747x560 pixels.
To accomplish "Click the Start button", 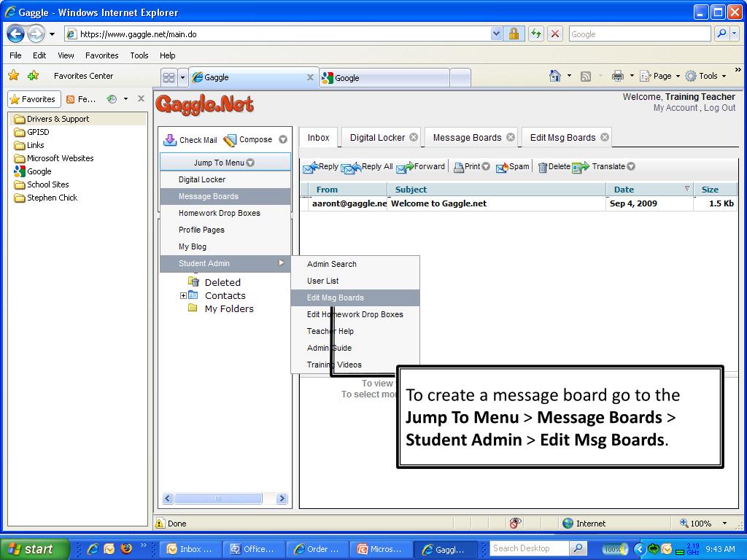I will (x=34, y=548).
